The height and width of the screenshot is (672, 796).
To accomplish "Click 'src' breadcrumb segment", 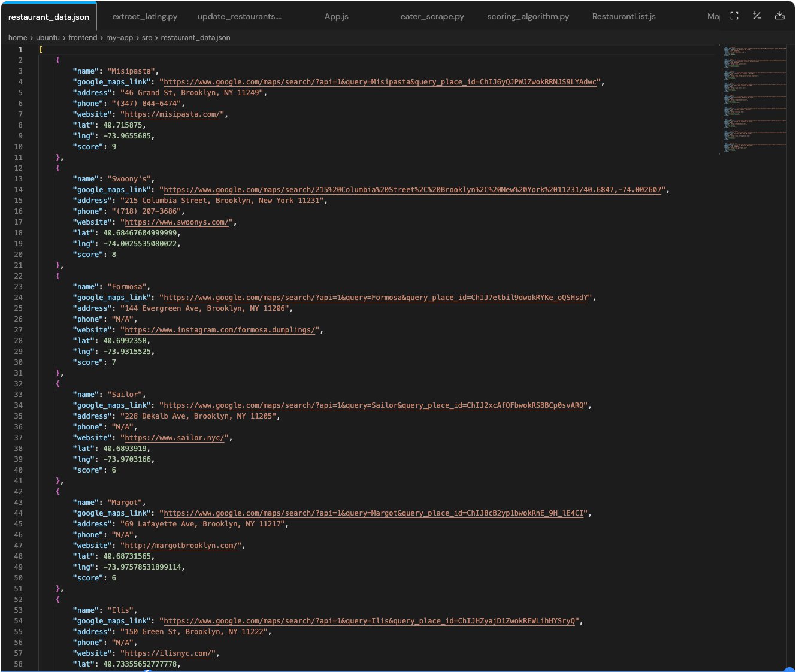I will coord(147,38).
